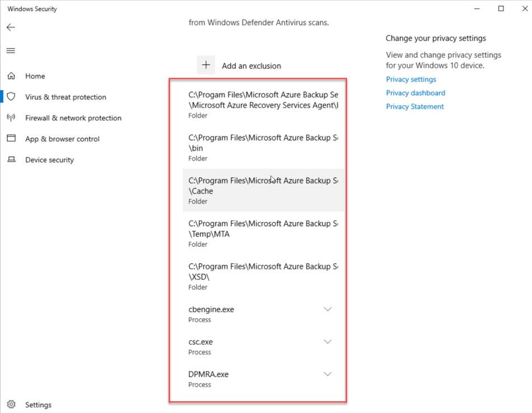532x413 pixels.
Task: Expand DPMRA.exe process exclusion
Action: (x=327, y=374)
